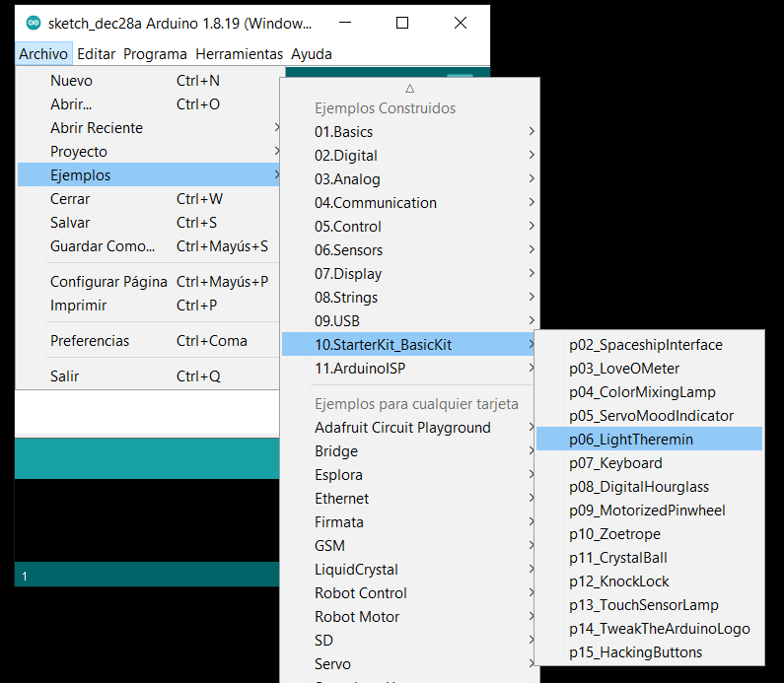The image size is (784, 683).
Task: Expand LiquidCrystal library examples
Action: (410, 569)
